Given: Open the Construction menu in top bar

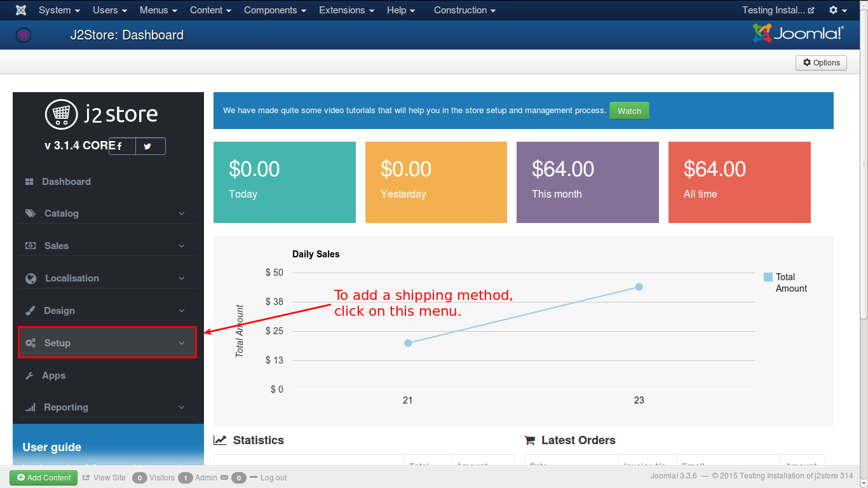Looking at the screenshot, I should click(465, 10).
